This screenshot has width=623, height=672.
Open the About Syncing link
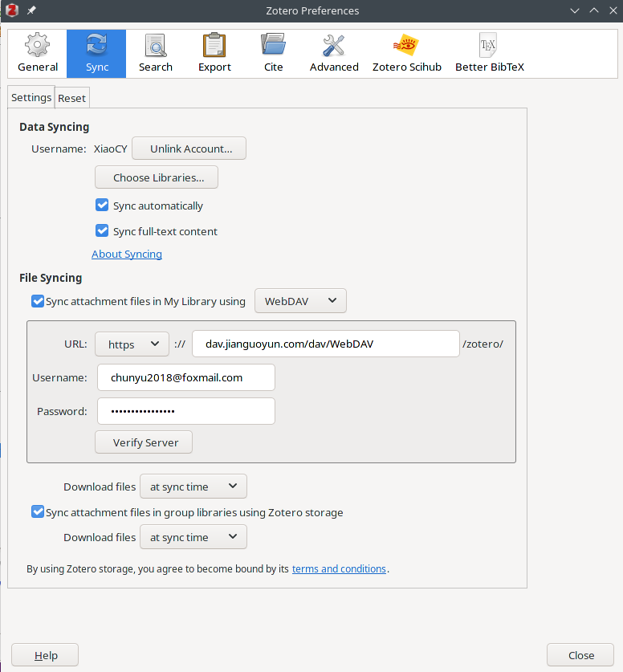coord(127,255)
